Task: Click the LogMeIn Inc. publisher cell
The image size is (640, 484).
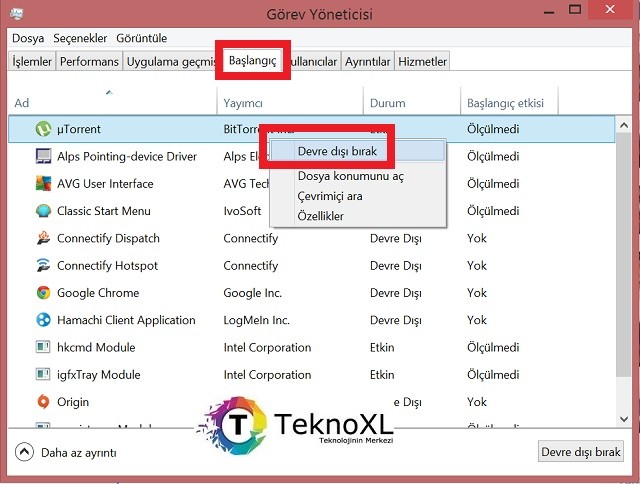Action: (x=256, y=320)
